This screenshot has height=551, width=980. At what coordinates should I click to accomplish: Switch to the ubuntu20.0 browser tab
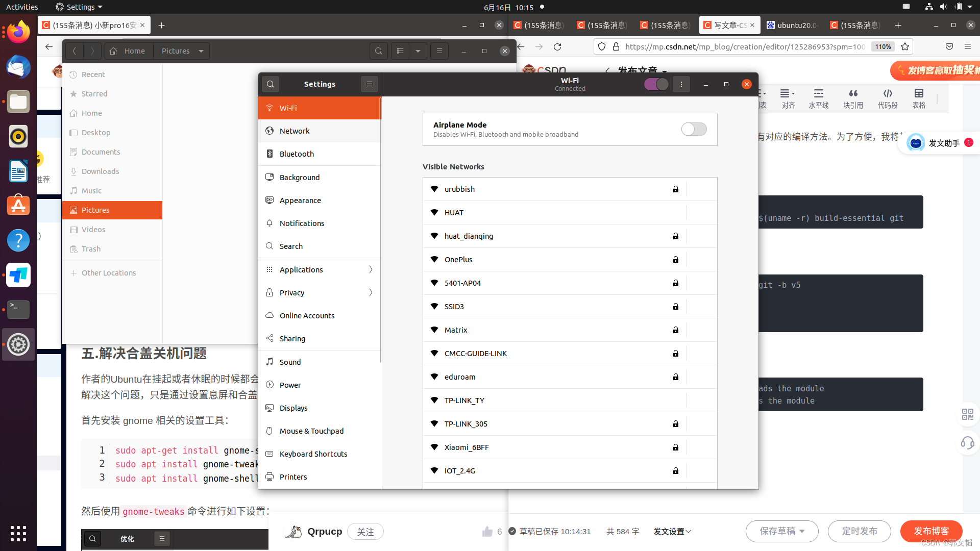click(793, 25)
